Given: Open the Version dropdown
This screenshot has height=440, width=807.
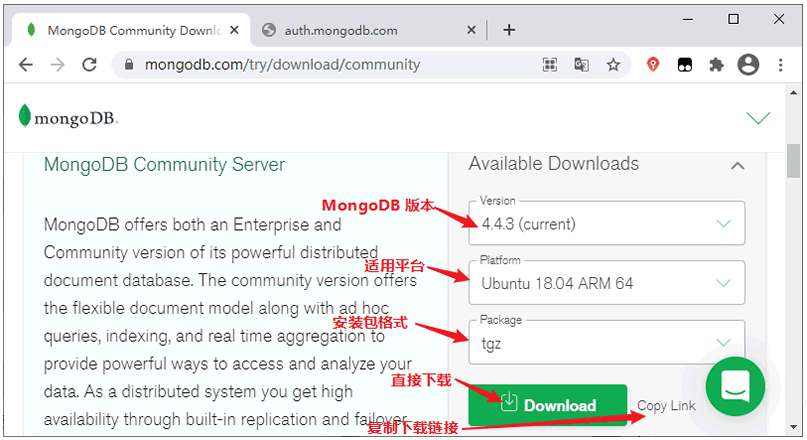Looking at the screenshot, I should 606,223.
